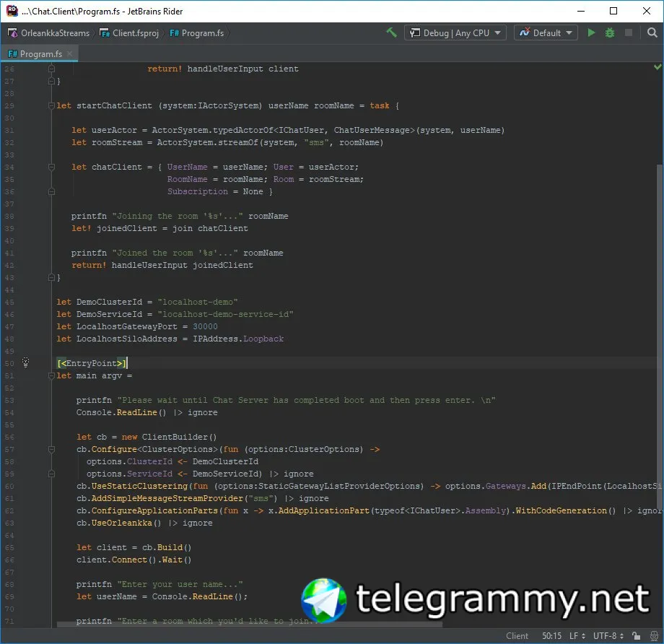
Task: Open the Default run configuration dropdown
Action: (546, 32)
